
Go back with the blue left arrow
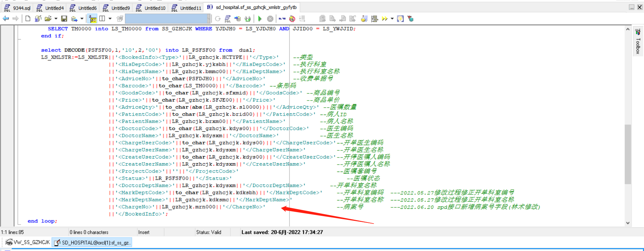tap(6, 19)
